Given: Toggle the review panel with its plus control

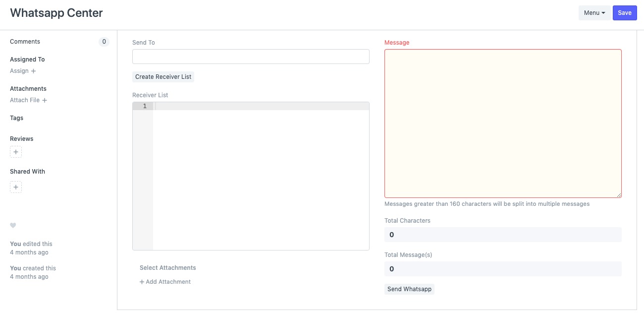Looking at the screenshot, I should pos(15,152).
